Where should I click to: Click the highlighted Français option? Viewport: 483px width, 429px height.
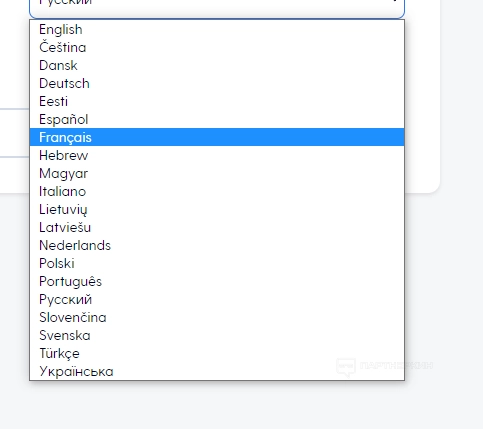coord(217,137)
